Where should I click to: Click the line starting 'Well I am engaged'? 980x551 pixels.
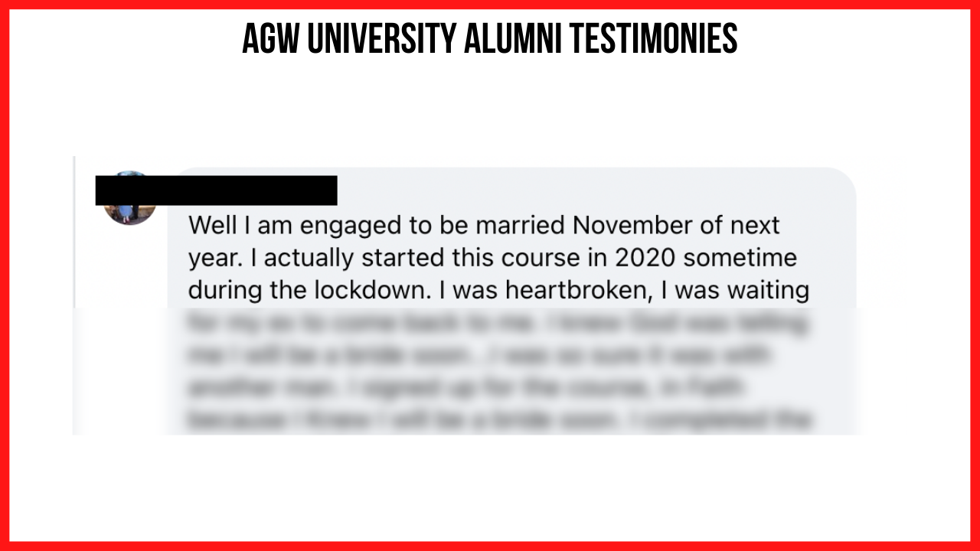pyautogui.click(x=484, y=226)
